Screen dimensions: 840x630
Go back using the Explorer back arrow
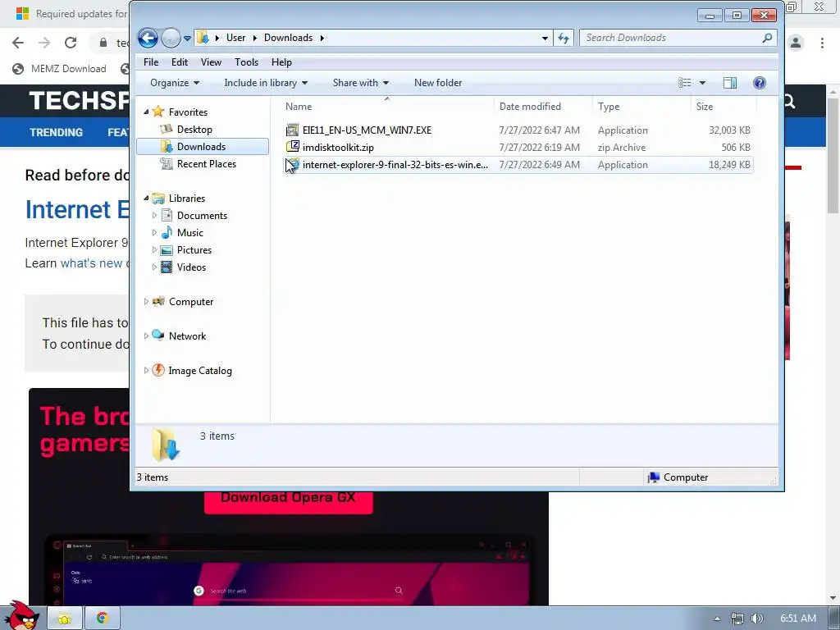point(148,38)
